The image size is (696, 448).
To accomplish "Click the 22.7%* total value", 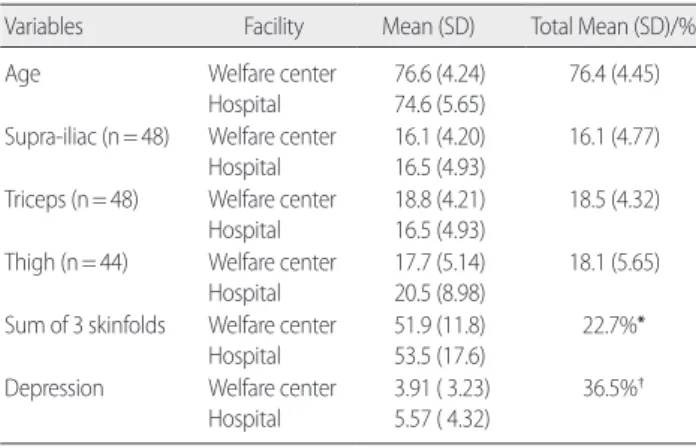I will pos(614,325).
